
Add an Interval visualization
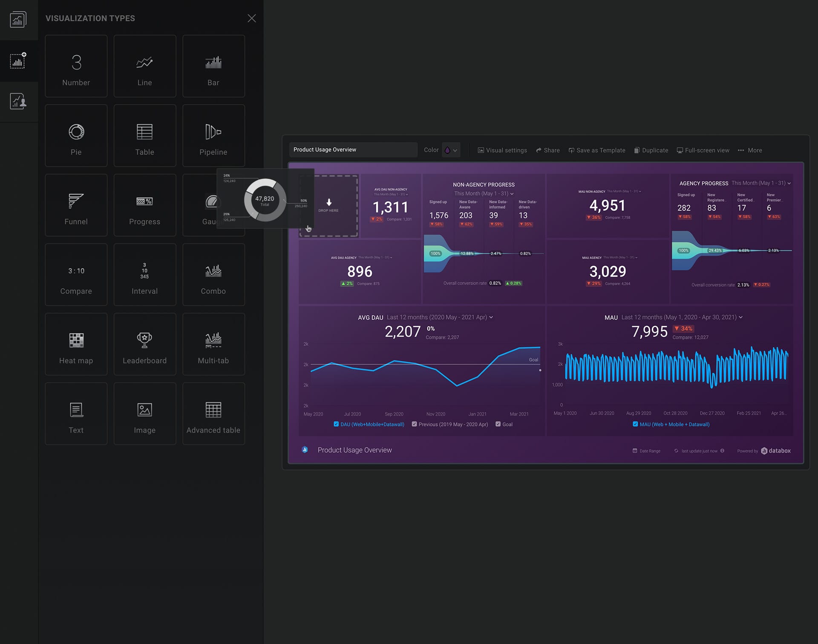(145, 274)
